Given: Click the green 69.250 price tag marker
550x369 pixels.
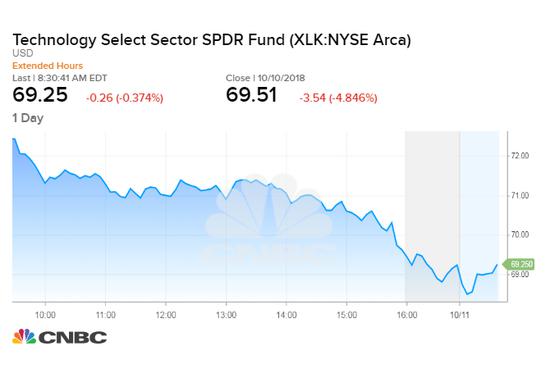Looking at the screenshot, I should [x=519, y=264].
